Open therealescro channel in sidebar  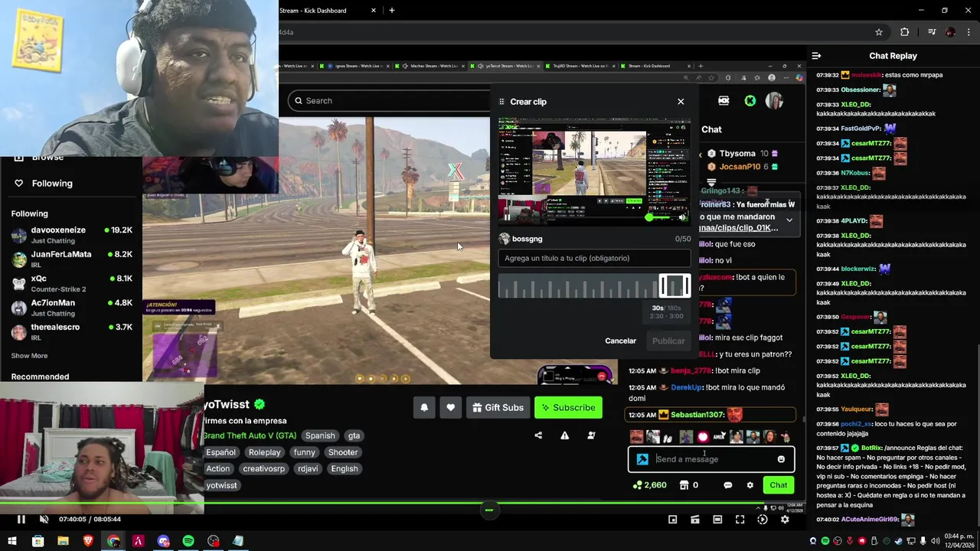[x=71, y=331]
